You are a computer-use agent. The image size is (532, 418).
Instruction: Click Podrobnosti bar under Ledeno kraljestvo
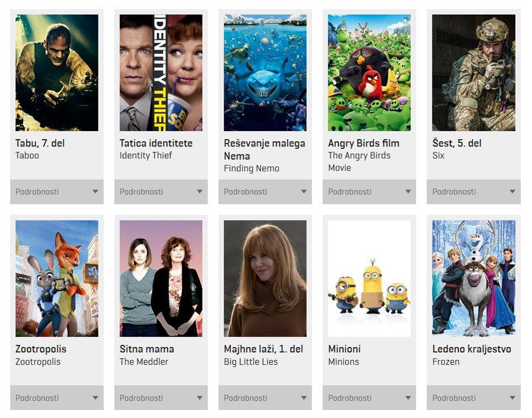[473, 397]
